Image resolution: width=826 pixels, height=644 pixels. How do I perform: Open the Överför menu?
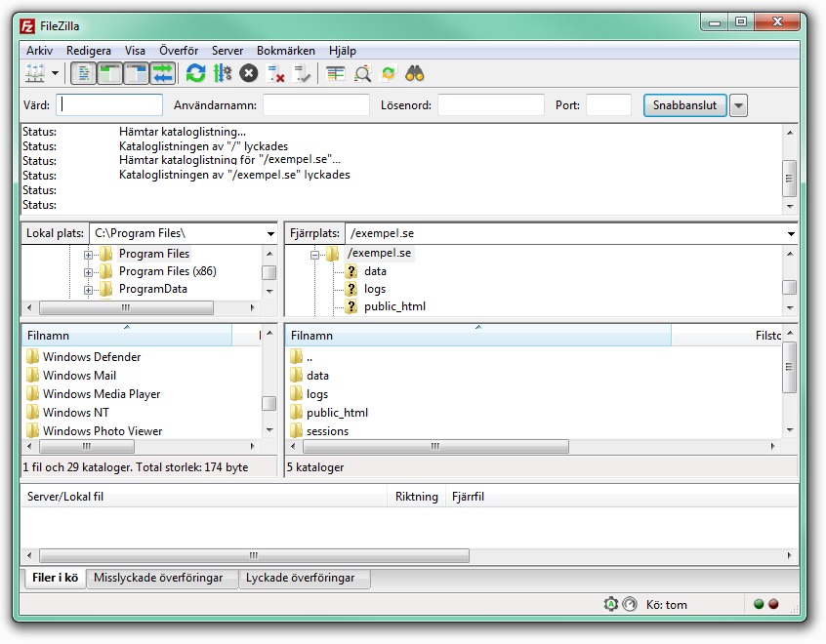point(179,51)
